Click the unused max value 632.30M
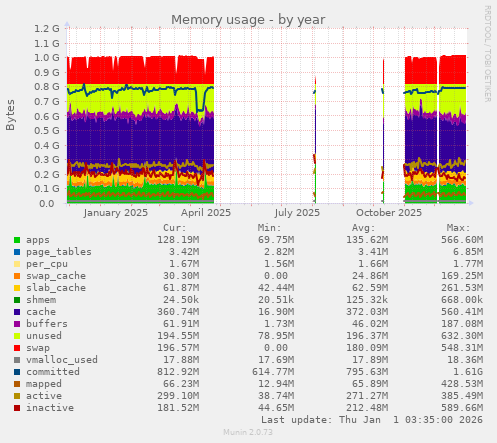Image resolution: width=497 pixels, height=443 pixels. coord(462,336)
